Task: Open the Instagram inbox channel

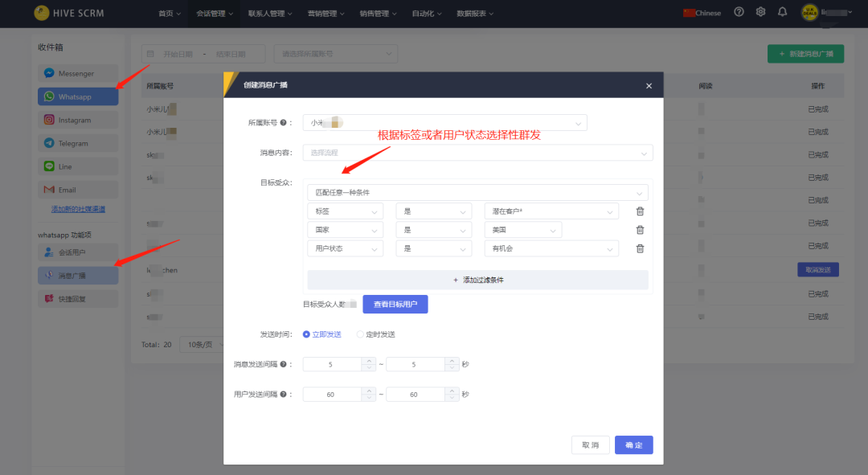Action: click(77, 119)
